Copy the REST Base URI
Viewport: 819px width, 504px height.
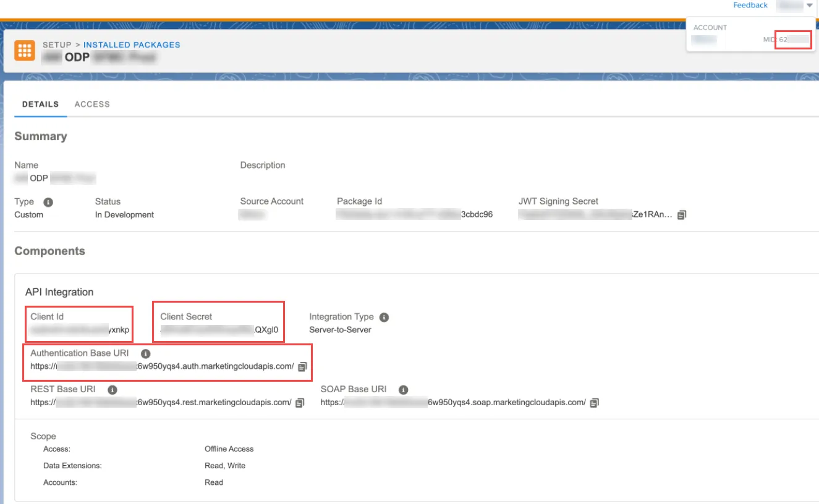pyautogui.click(x=300, y=403)
